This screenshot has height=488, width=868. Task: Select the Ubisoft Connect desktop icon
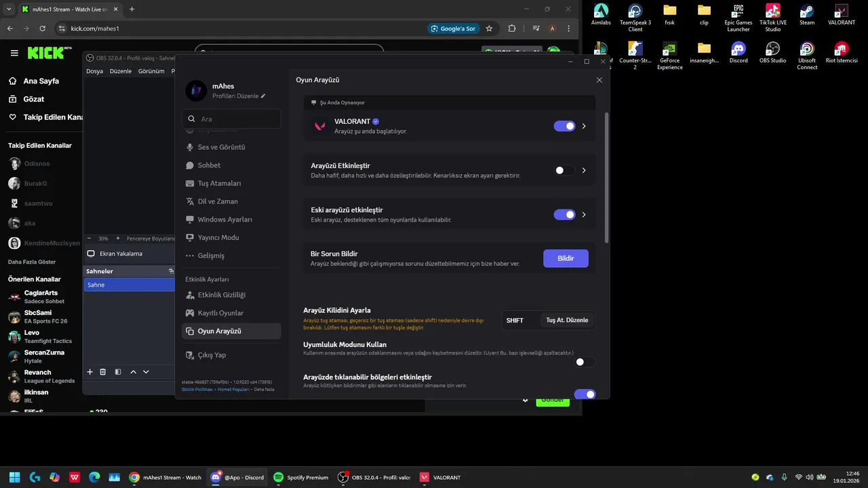coord(807,56)
